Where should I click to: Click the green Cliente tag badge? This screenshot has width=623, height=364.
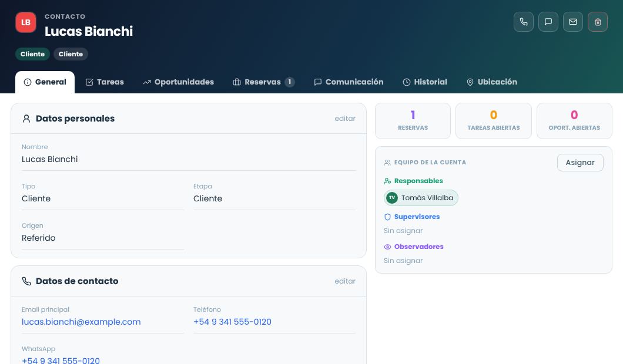tap(32, 55)
